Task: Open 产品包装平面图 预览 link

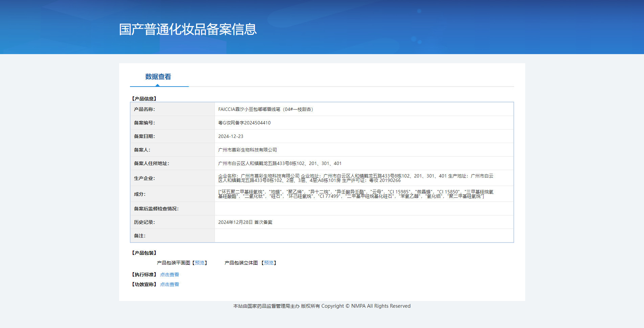Action: [200, 263]
